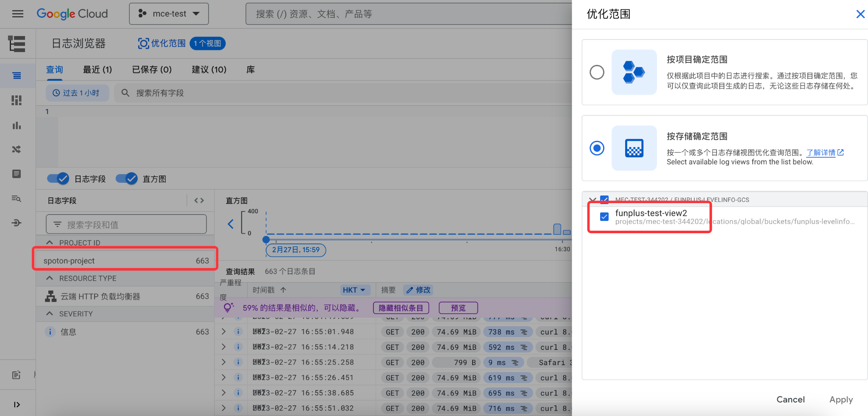The width and height of the screenshot is (868, 416).
Task: Switch to the 已保存 (0) tab
Action: pyautogui.click(x=152, y=70)
